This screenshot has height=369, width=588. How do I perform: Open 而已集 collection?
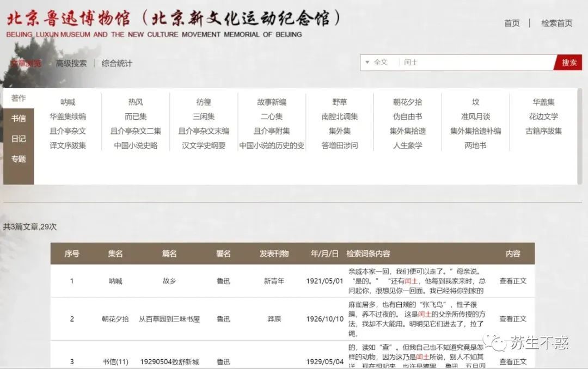136,116
